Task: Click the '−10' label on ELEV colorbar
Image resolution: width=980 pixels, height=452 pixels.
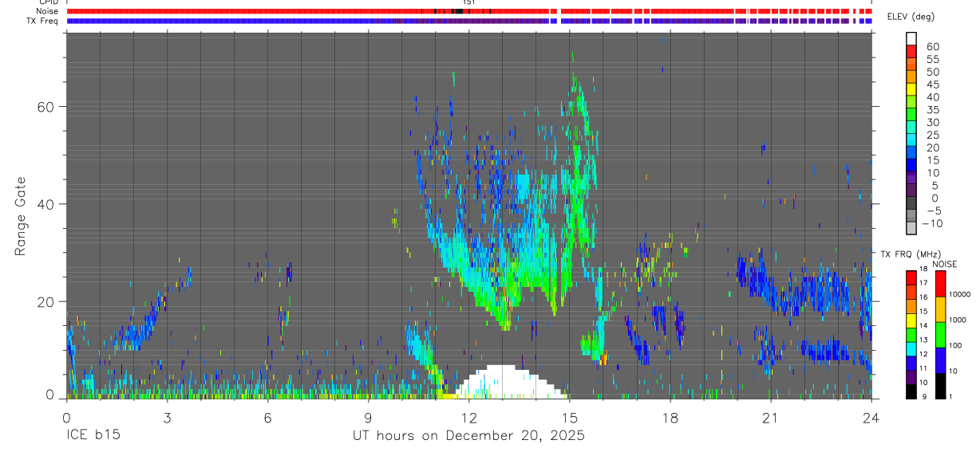Action: [931, 223]
